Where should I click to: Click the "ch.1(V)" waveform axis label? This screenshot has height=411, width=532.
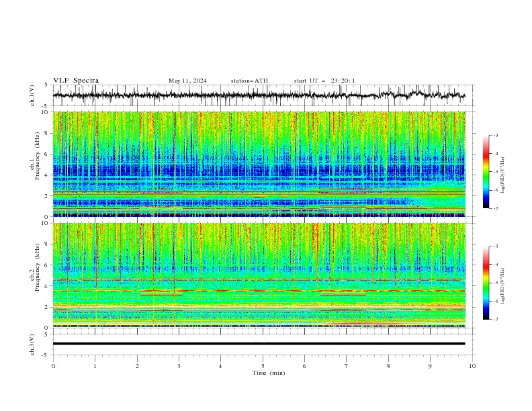click(32, 95)
